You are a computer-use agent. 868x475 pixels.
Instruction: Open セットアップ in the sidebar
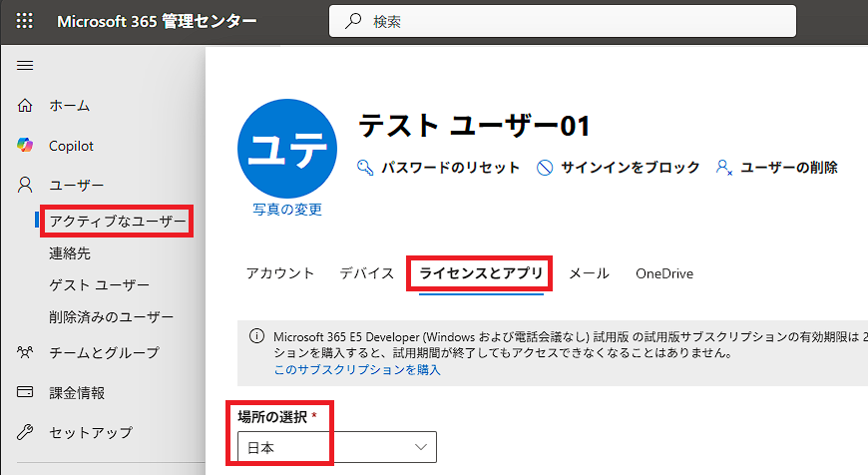(91, 432)
